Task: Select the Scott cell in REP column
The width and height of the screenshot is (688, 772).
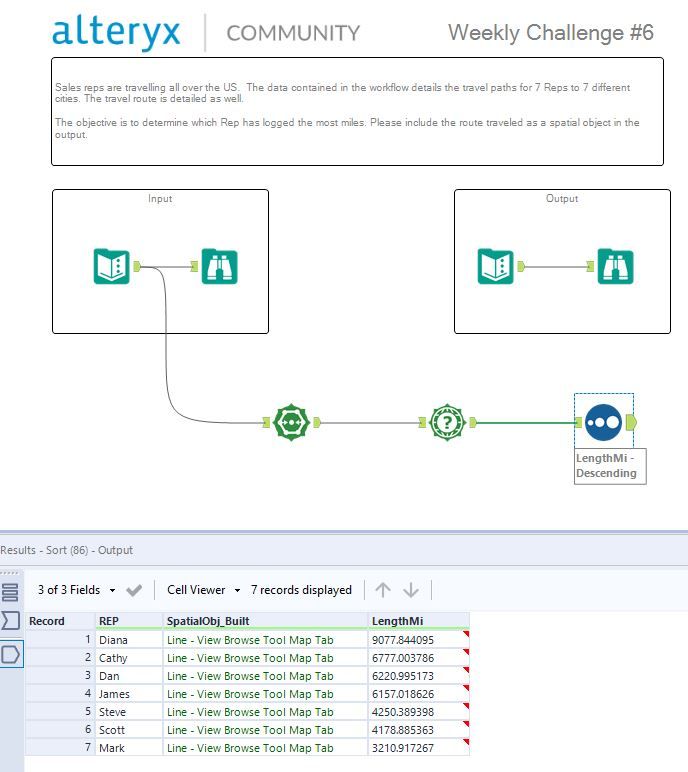Action: (x=129, y=730)
